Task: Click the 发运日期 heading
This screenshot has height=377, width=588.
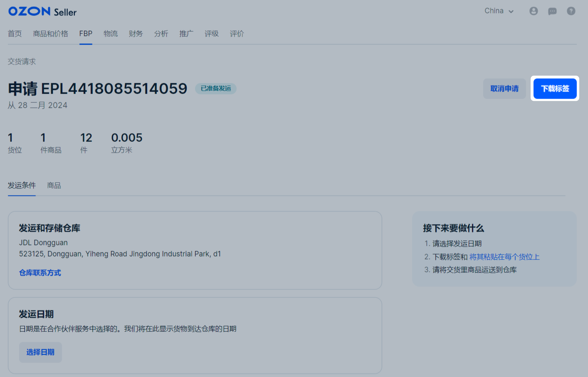Action: [x=36, y=314]
